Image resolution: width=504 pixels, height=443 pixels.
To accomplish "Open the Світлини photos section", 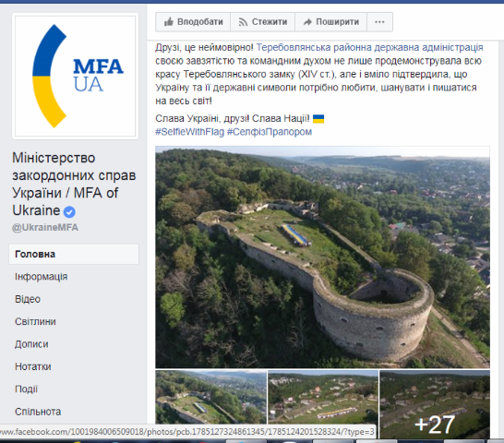I will point(35,321).
